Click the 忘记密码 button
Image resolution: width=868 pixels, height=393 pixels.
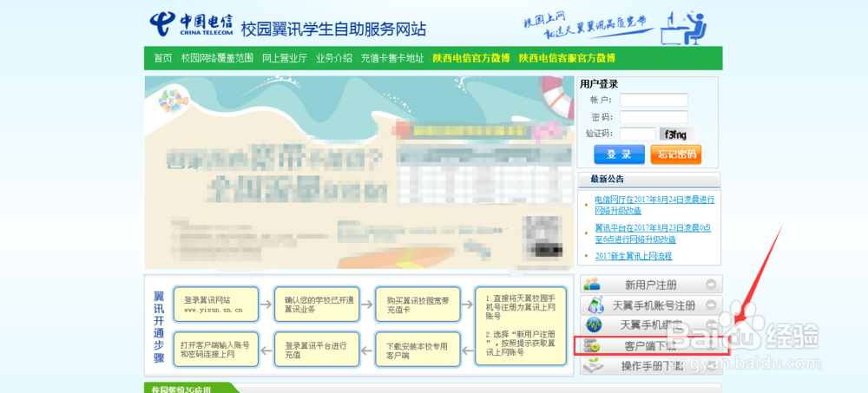coord(676,154)
